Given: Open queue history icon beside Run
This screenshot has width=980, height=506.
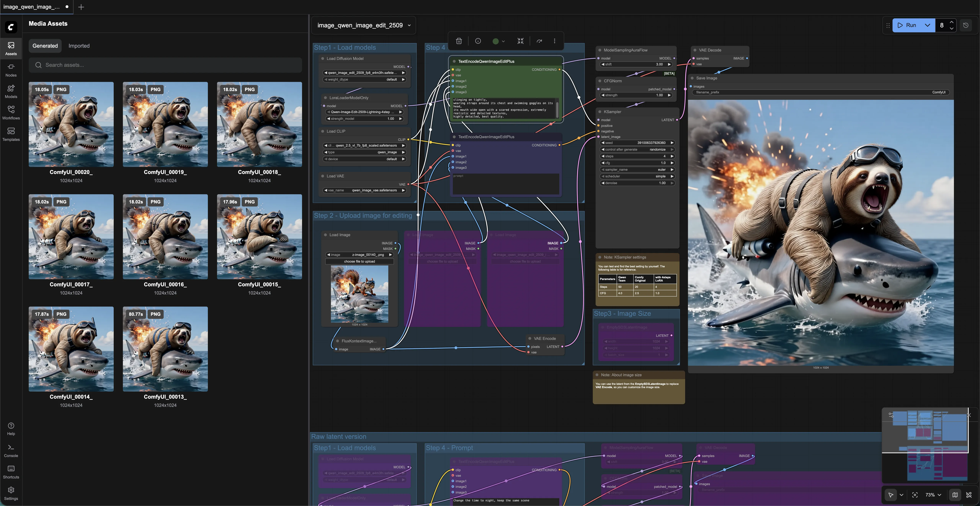Looking at the screenshot, I should (965, 25).
